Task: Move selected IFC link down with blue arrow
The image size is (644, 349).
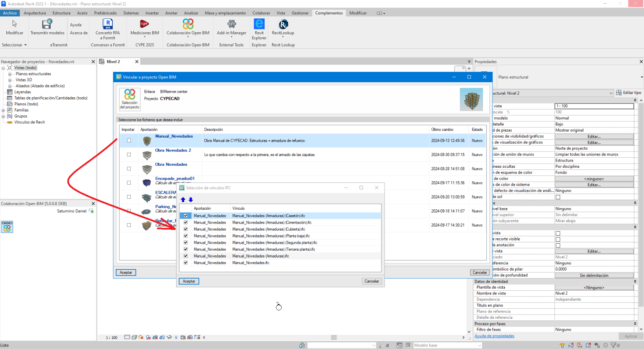Action: pyautogui.click(x=191, y=200)
